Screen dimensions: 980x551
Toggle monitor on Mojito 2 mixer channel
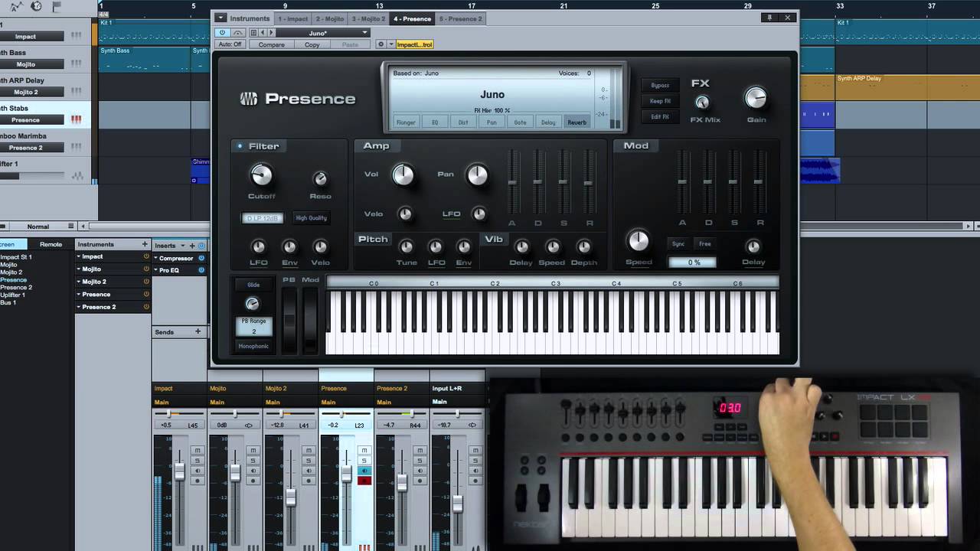coord(309,470)
